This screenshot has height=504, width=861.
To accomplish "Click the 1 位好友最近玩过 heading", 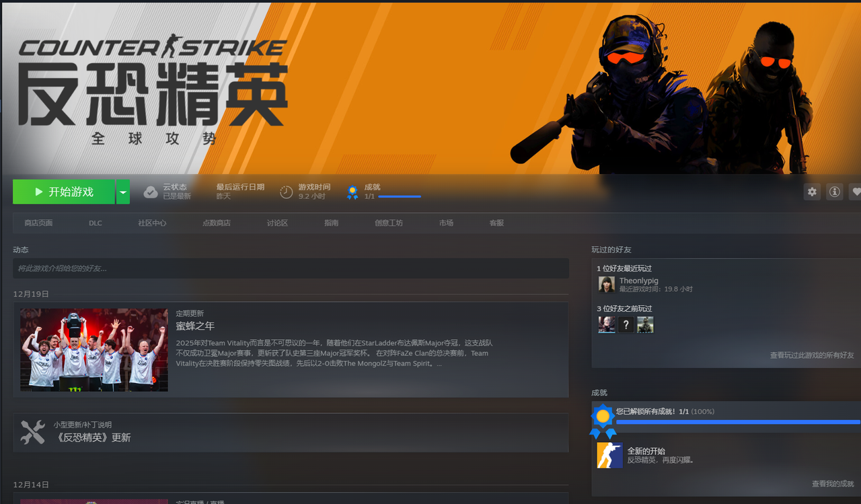I will point(624,268).
